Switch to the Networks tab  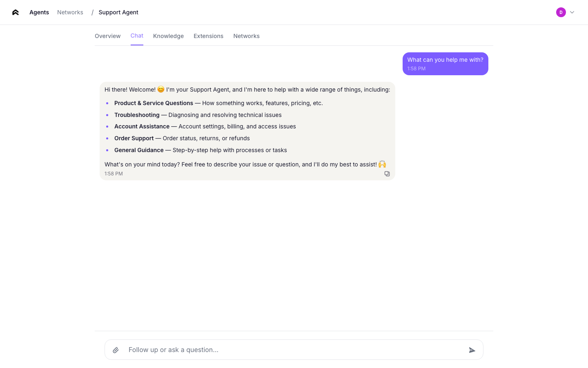click(246, 36)
